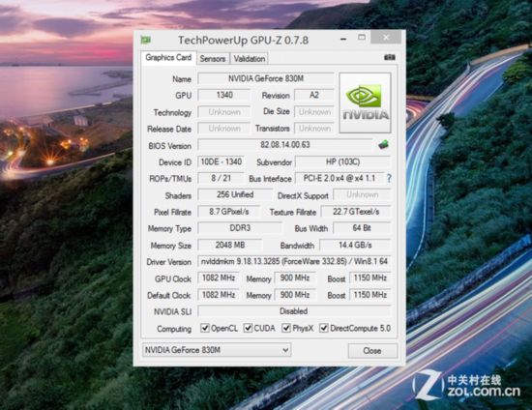Select the Graphics Card tab
The height and width of the screenshot is (410, 532).
tap(168, 58)
